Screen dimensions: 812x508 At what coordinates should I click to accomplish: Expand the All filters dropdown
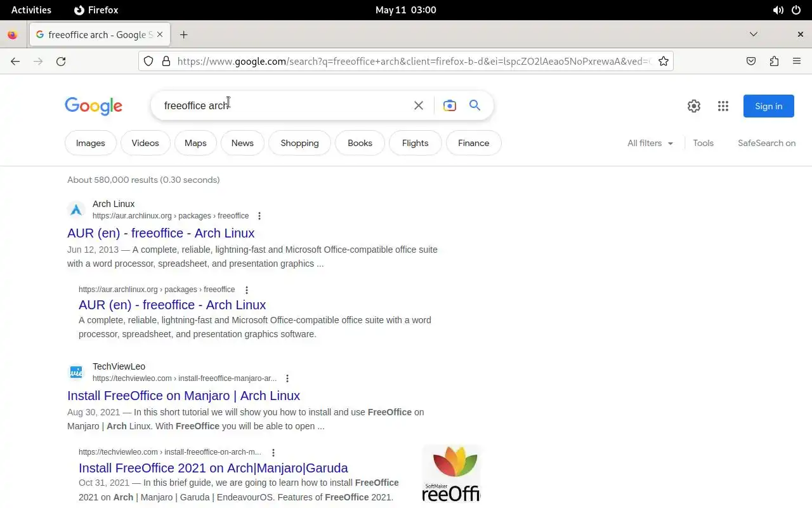click(650, 143)
